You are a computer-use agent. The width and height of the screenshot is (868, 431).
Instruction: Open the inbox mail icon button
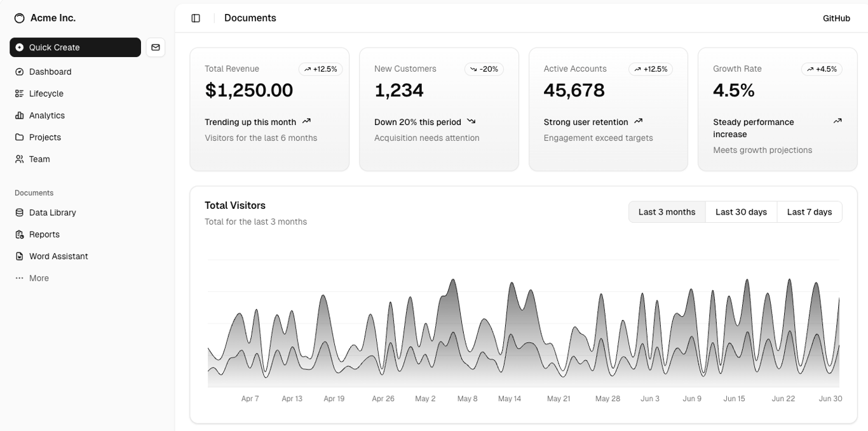pyautogui.click(x=156, y=48)
